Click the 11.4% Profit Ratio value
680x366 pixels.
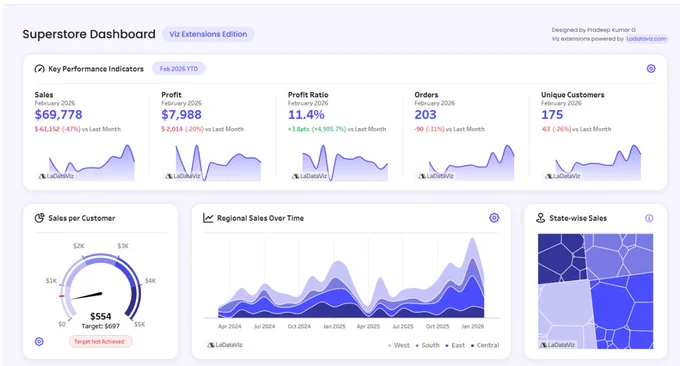tap(306, 115)
